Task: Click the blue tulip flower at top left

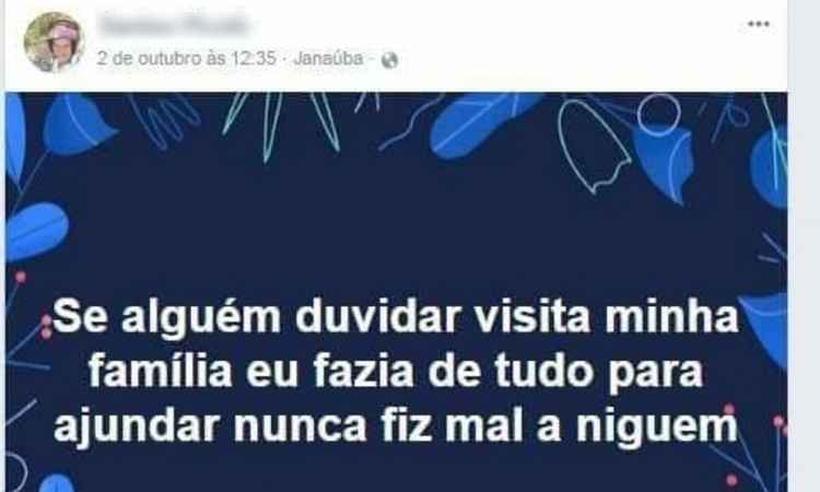Action: click(76, 125)
